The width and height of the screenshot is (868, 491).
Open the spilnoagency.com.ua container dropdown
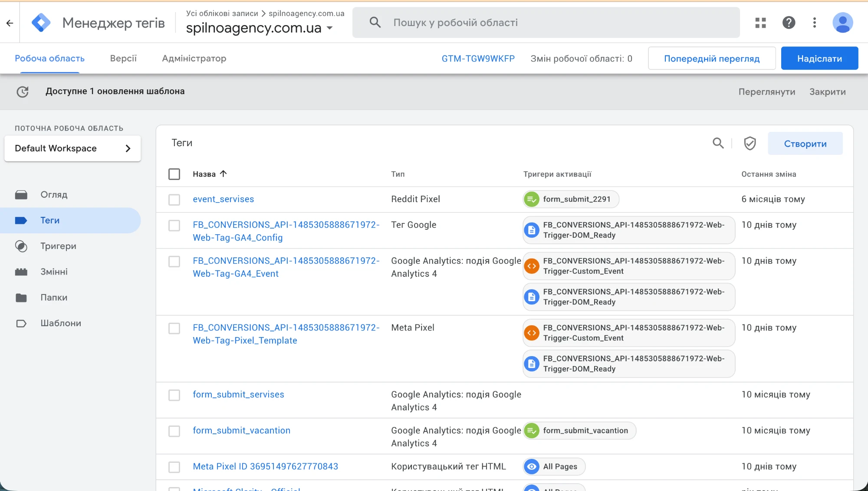(260, 28)
